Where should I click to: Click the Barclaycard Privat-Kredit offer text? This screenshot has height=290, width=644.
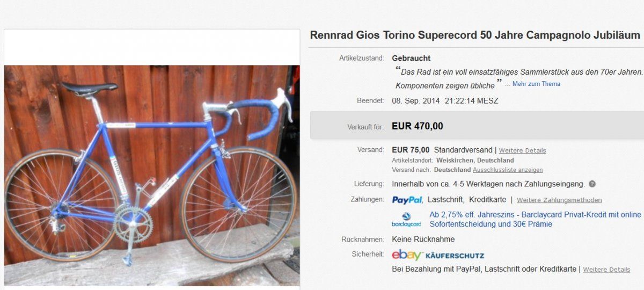pyautogui.click(x=535, y=219)
